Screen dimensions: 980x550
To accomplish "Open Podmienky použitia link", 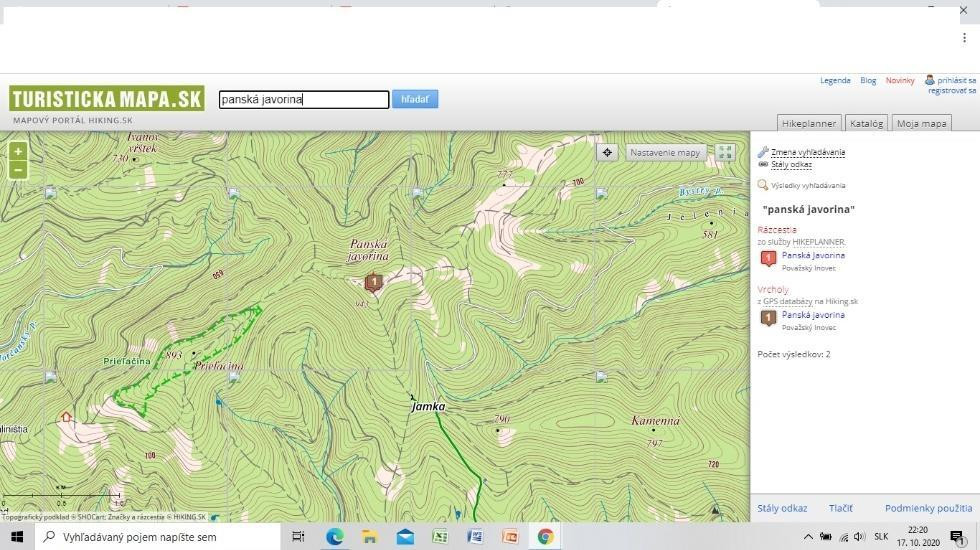I will pos(928,508).
